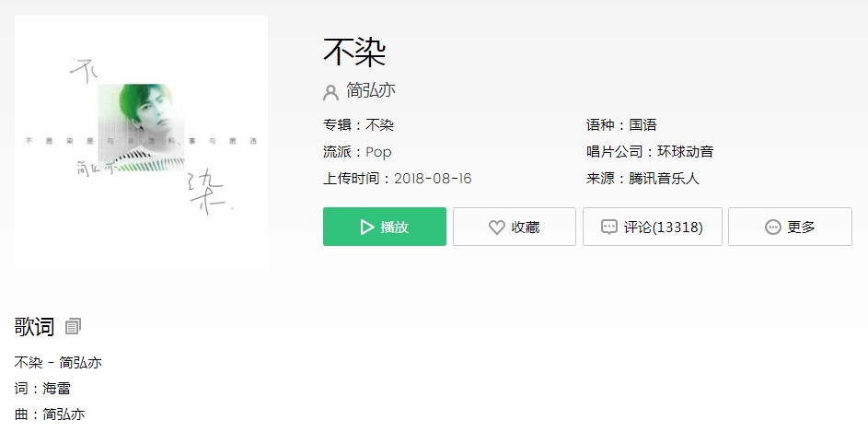Select composer line 曲：简弘亦

click(x=50, y=414)
